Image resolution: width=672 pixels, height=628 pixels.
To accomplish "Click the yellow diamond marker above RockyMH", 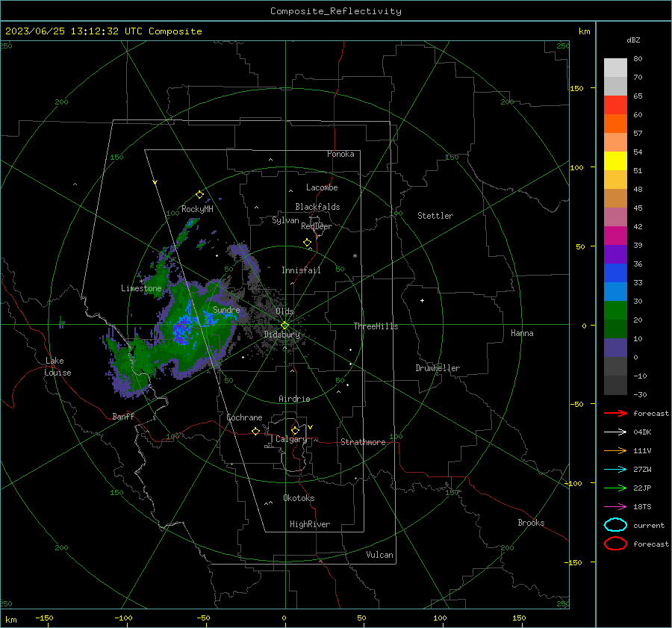I will 199,195.
